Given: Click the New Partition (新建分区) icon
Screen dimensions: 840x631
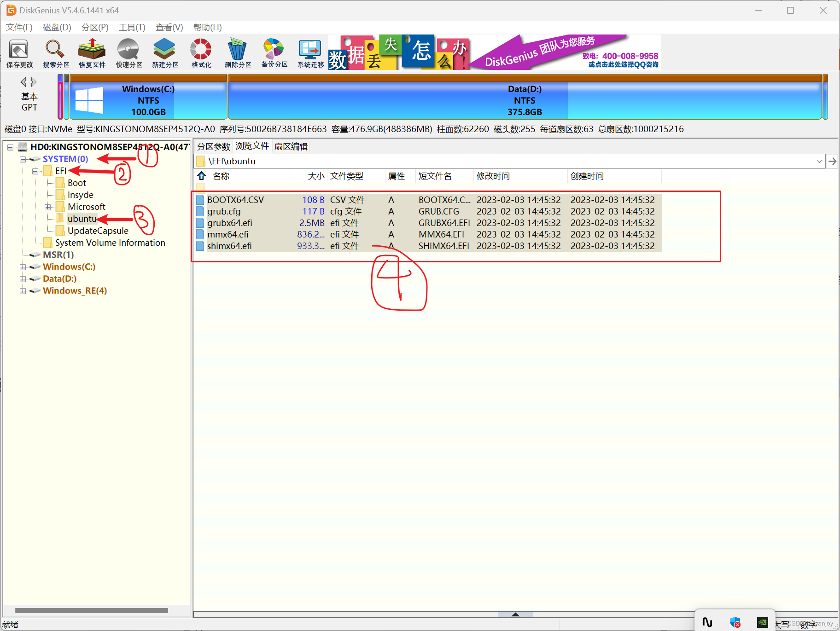Looking at the screenshot, I should [x=165, y=53].
